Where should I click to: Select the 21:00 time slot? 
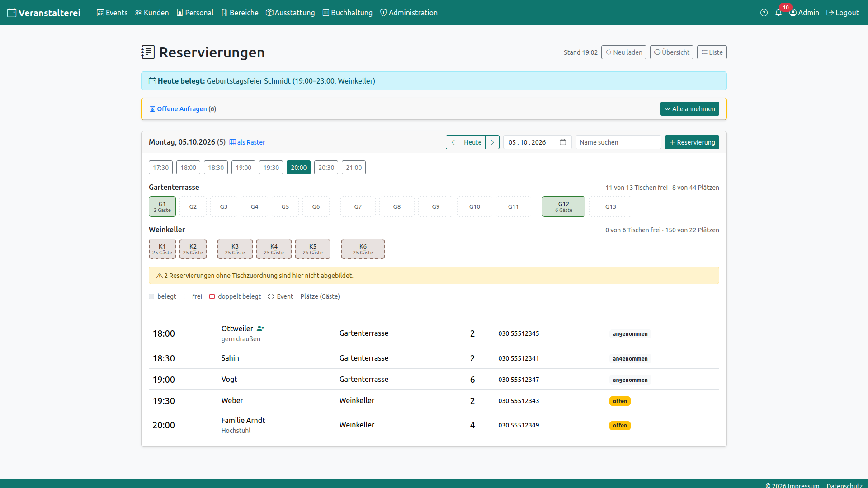354,168
